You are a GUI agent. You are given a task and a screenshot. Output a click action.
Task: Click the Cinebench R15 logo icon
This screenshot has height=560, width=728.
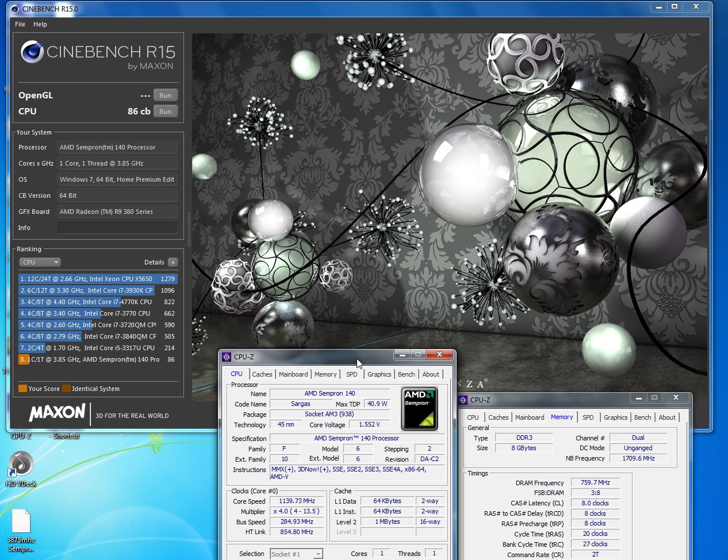32,52
